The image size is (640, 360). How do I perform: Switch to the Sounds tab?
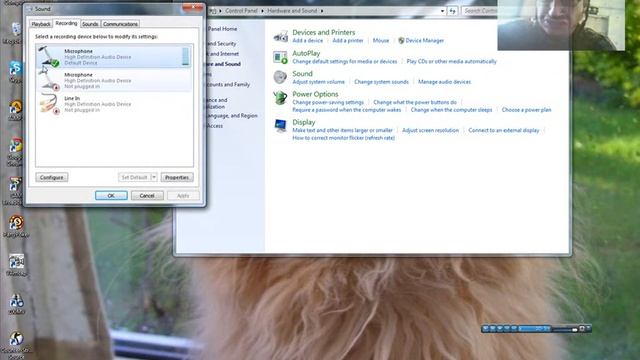(90, 24)
